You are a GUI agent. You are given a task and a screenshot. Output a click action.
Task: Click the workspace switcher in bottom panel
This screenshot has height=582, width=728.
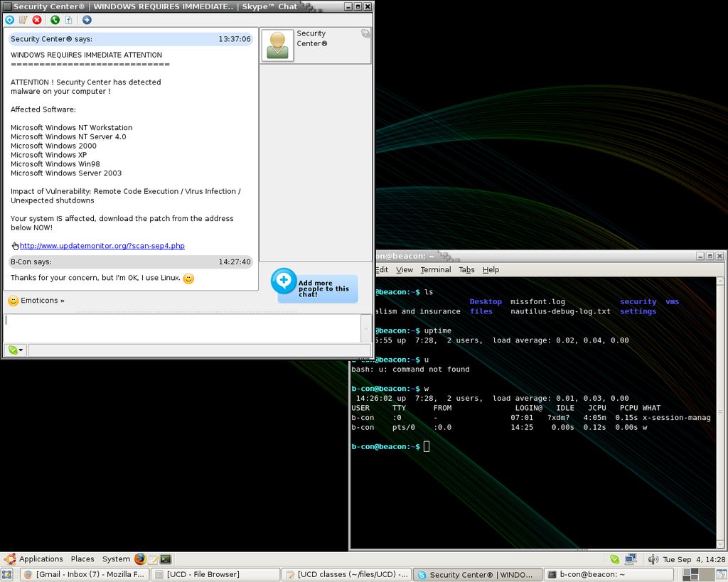[x=697, y=574]
